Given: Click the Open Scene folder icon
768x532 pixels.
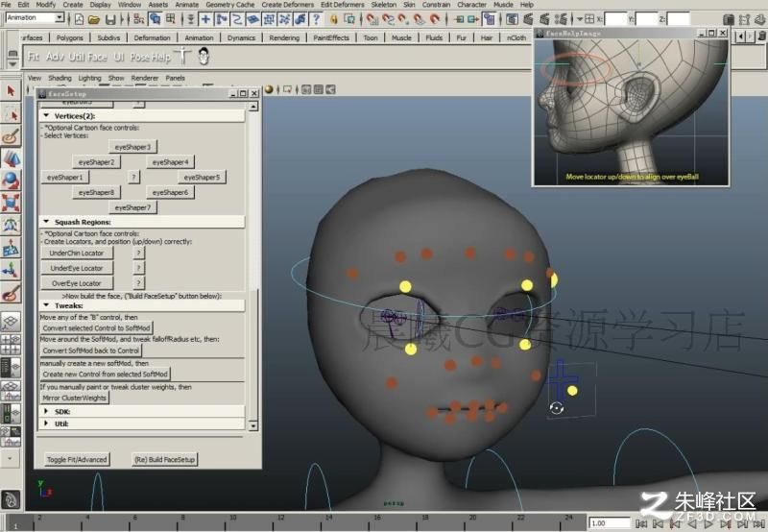Looking at the screenshot, I should click(x=94, y=19).
